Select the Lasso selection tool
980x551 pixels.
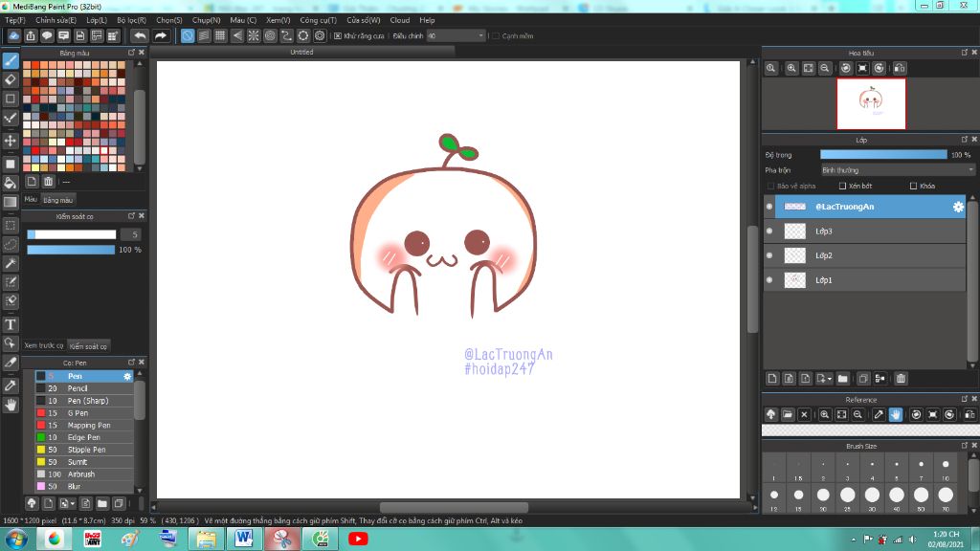(11, 244)
